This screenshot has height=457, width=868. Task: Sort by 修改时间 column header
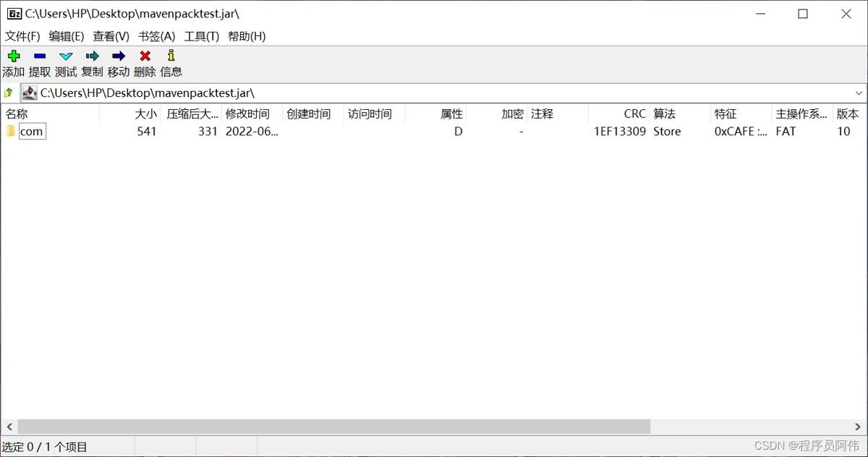252,114
